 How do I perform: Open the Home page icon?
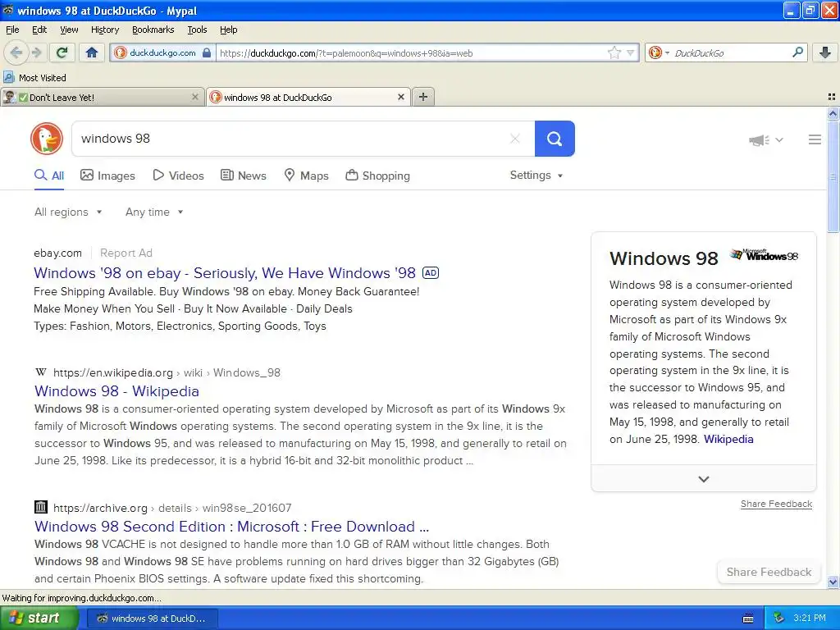(92, 52)
